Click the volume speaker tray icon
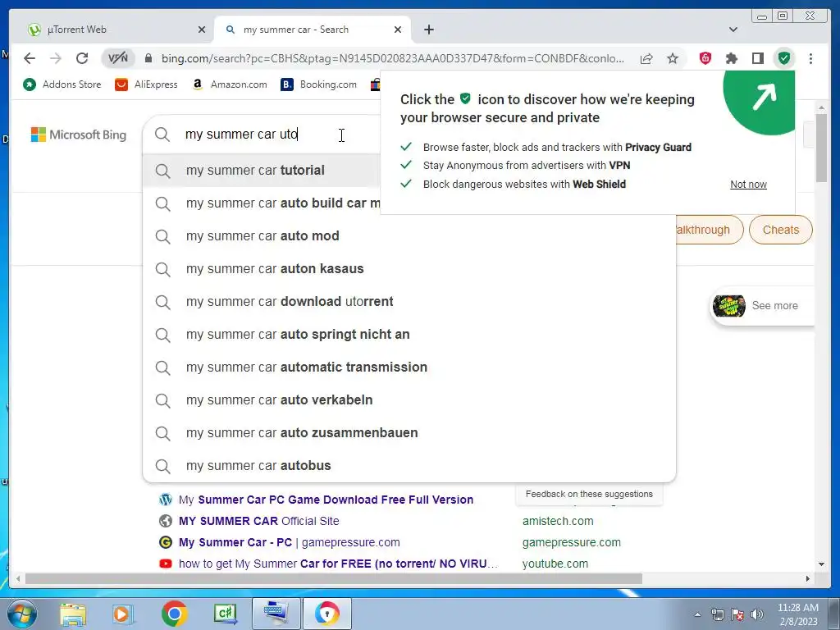Screen dimensions: 840x630 coord(757,614)
